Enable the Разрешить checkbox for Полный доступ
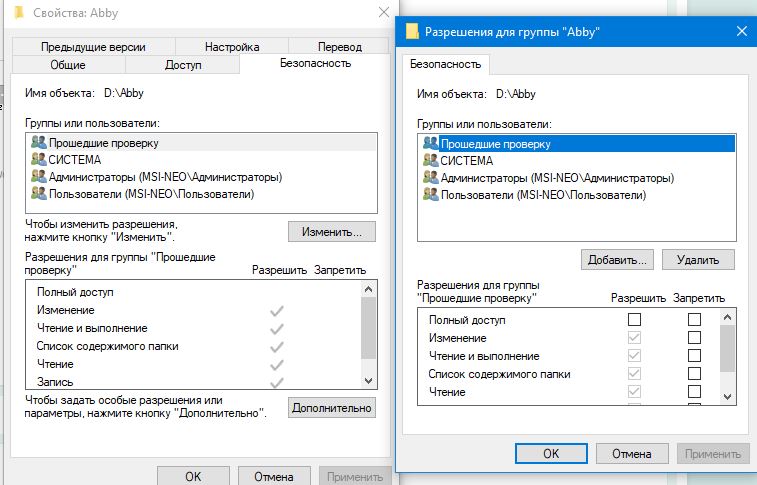 tap(633, 320)
